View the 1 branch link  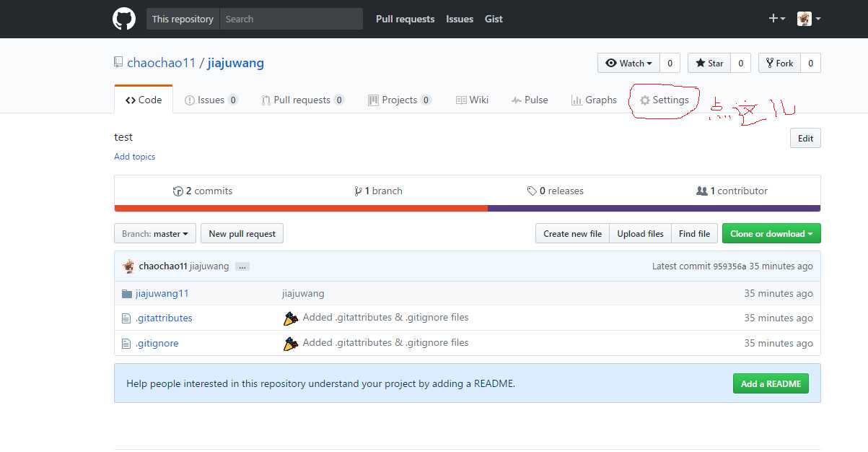pyautogui.click(x=378, y=191)
